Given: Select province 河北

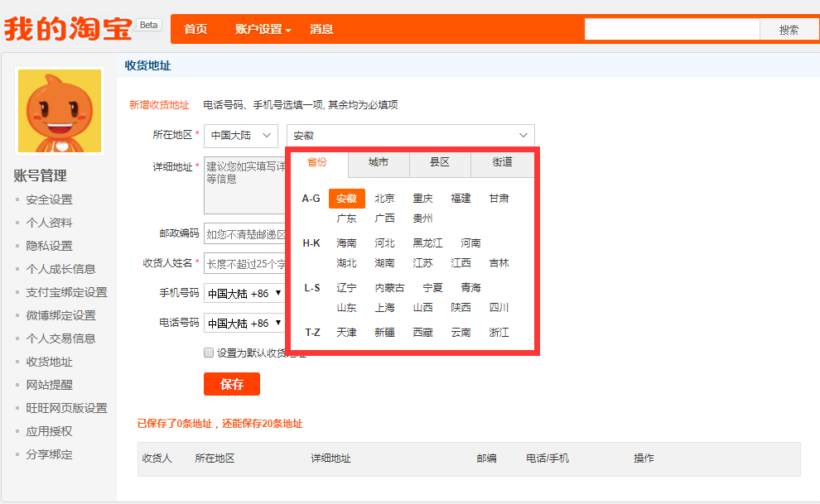Looking at the screenshot, I should [x=384, y=242].
